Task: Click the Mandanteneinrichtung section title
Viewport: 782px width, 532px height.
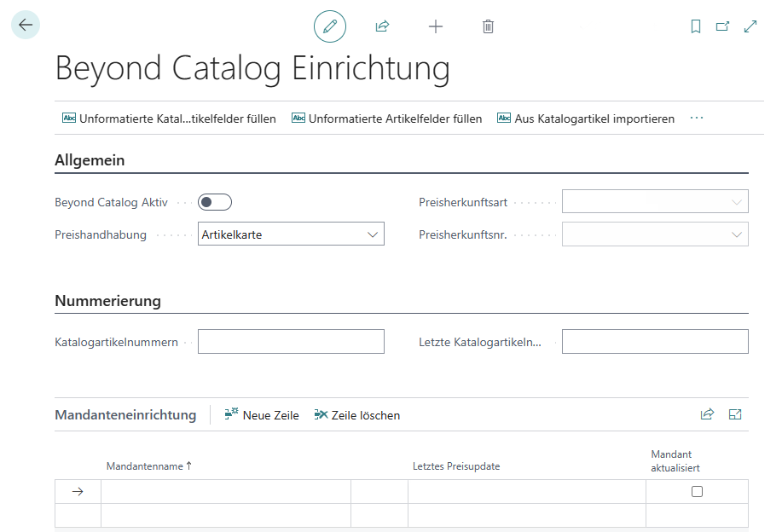Action: [125, 415]
